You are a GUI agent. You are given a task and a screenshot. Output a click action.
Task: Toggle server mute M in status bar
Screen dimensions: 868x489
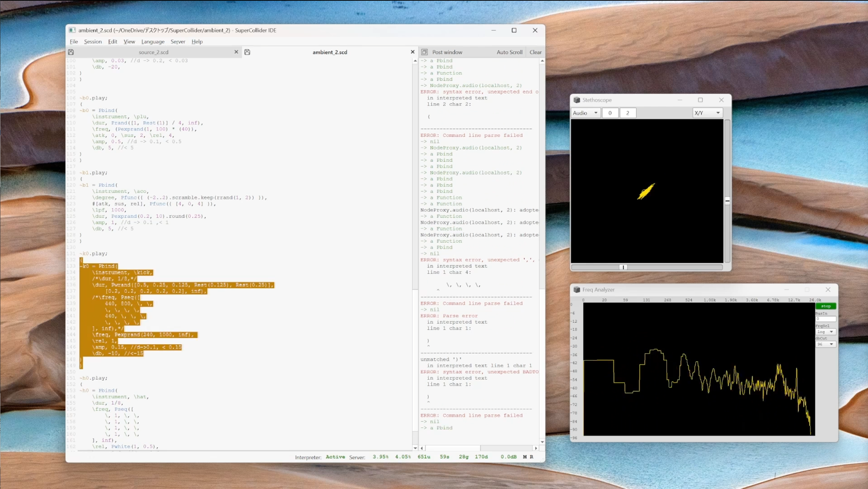click(x=525, y=457)
